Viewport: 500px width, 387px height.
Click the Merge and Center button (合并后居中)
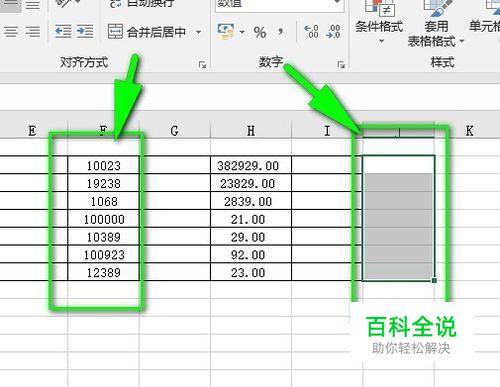147,32
